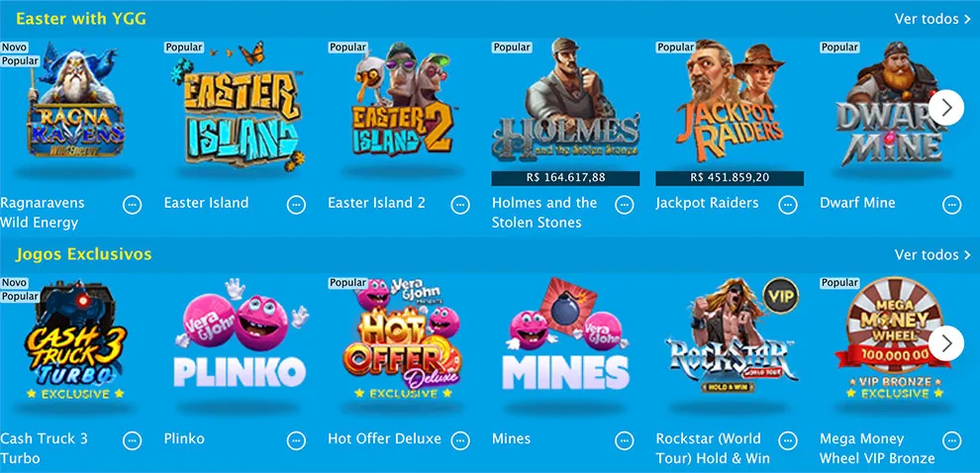Show next games in Jogos Exclusivos row
Viewport: 980px width, 473px height.
[946, 343]
